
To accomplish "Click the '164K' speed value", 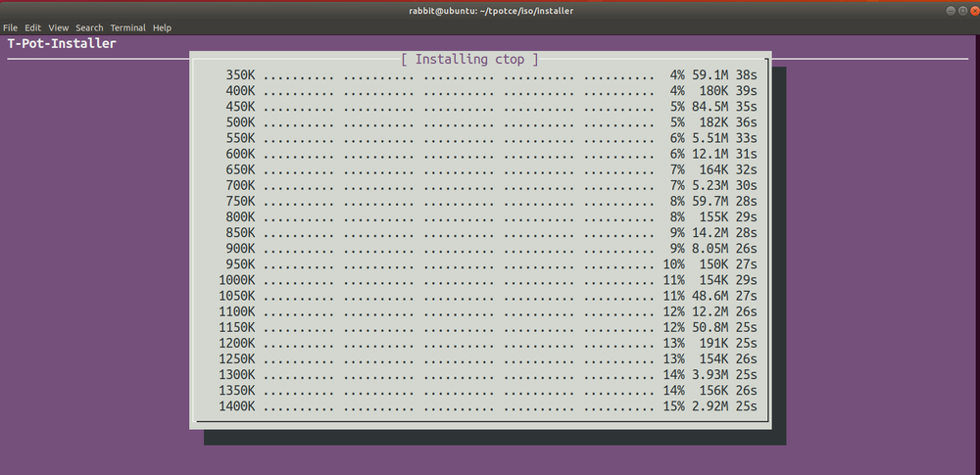I will coord(713,169).
